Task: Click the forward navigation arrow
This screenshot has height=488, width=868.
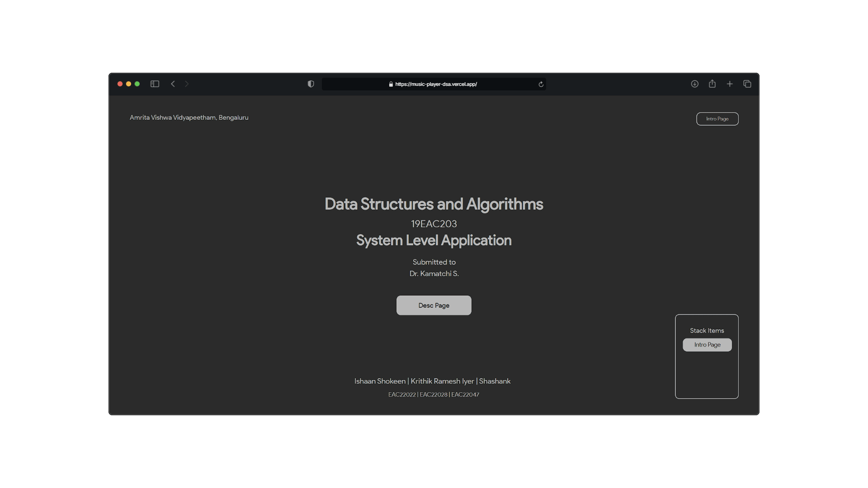Action: [x=187, y=84]
